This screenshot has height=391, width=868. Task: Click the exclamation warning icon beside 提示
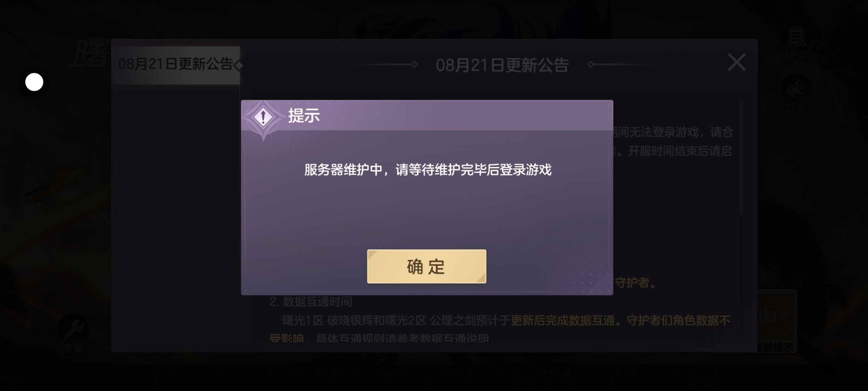point(263,117)
